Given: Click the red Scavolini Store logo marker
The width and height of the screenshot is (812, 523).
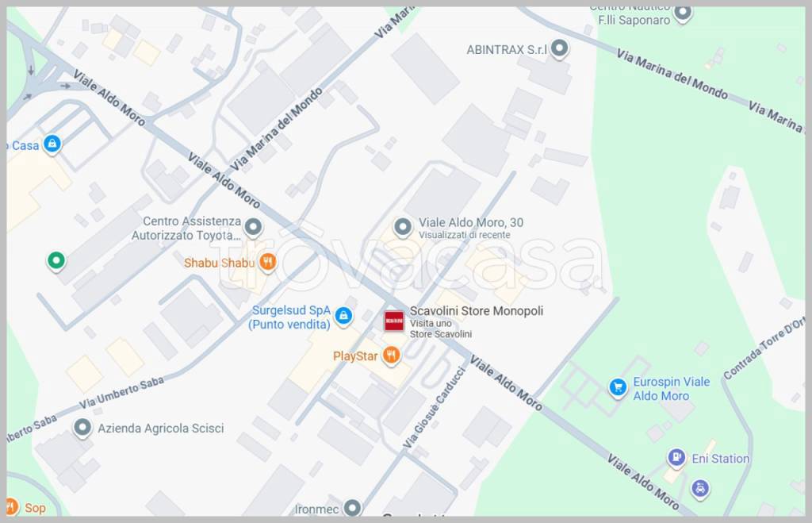Looking at the screenshot, I should pos(394,321).
